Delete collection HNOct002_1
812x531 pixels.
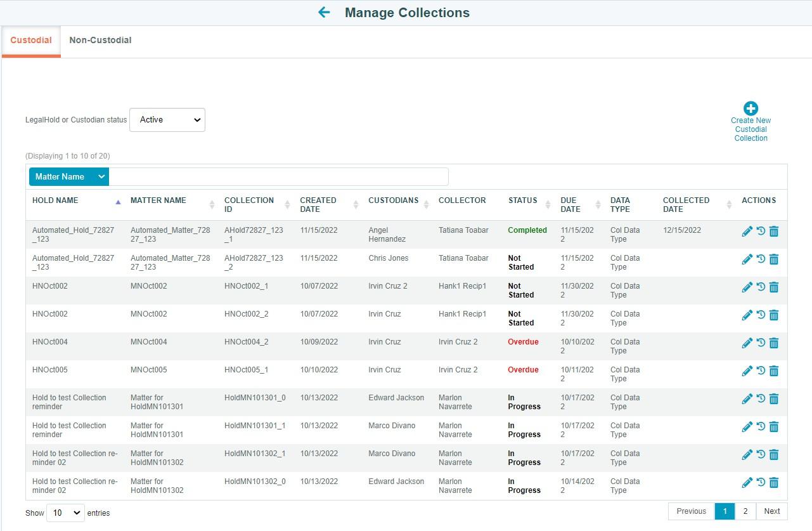[x=774, y=287]
